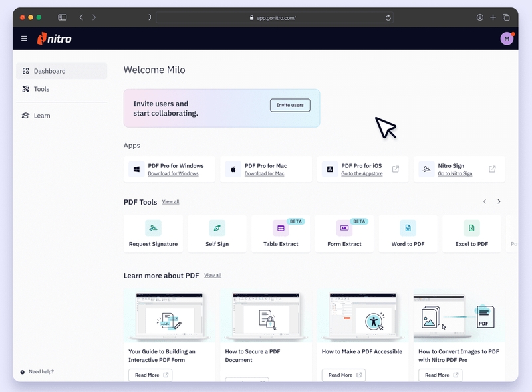Reload the page using the refresh icon
The image size is (532, 392).
(x=388, y=18)
